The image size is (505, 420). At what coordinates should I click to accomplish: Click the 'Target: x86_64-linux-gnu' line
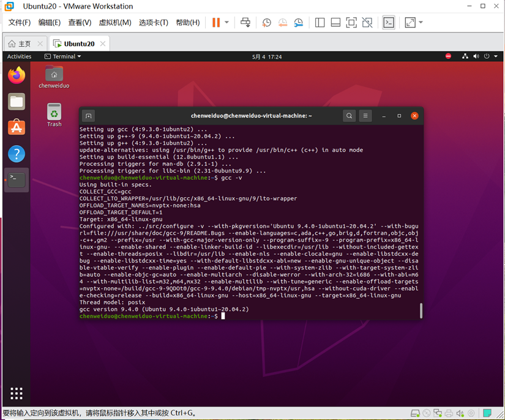tap(121, 219)
